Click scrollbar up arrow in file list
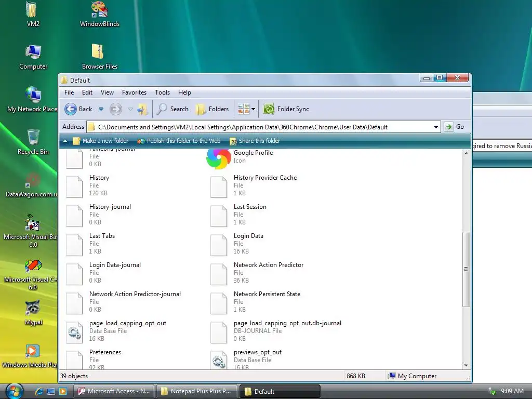Screen dimensions: 532x399 [x=466, y=153]
